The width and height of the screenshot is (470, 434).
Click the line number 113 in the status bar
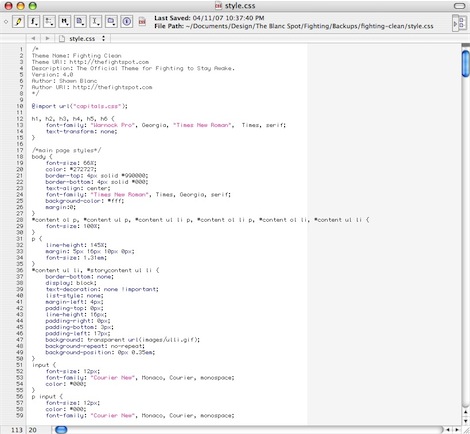pyautogui.click(x=17, y=430)
